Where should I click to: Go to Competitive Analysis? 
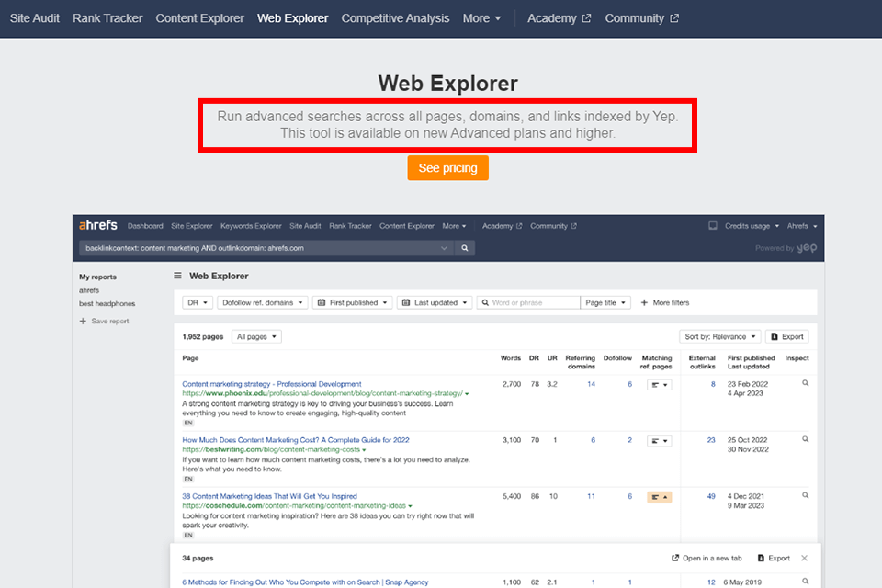tap(395, 18)
